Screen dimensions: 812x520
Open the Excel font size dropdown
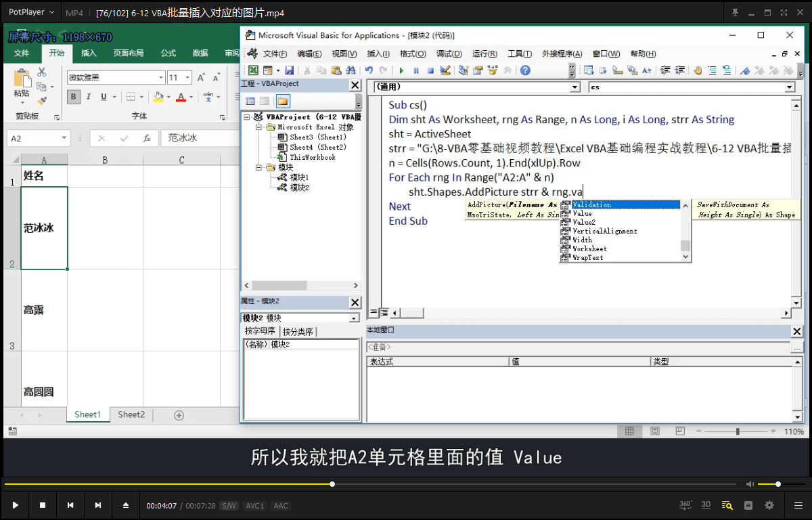(x=188, y=77)
